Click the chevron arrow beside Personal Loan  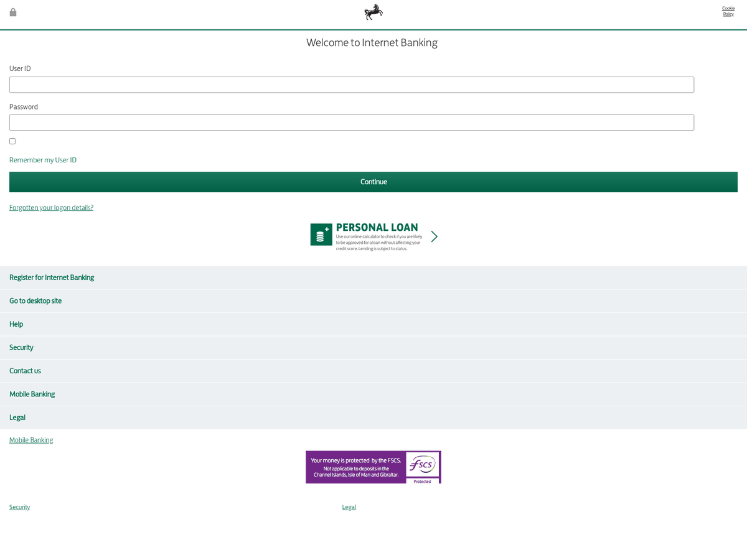point(435,236)
